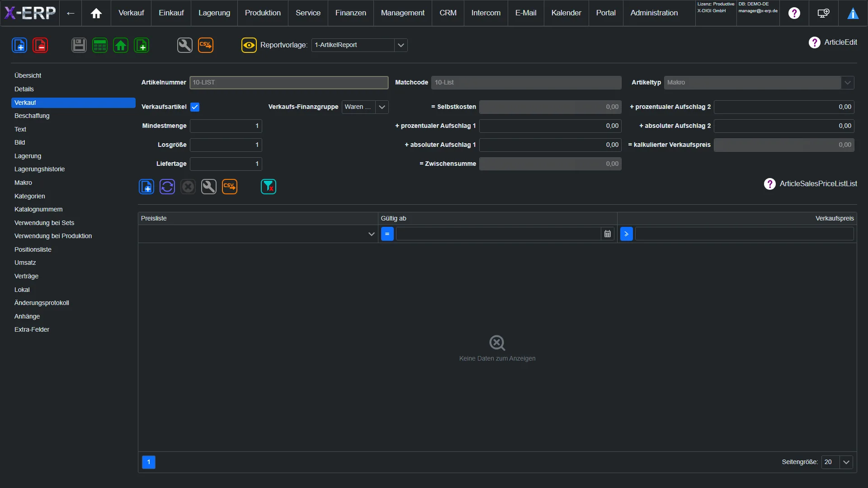Click the green house arrow icon
This screenshot has height=488, width=868.
click(x=121, y=45)
